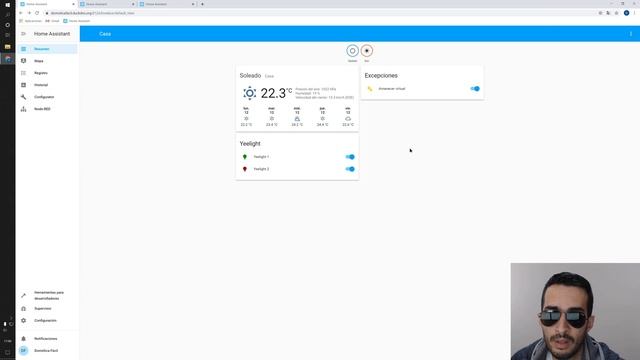
Task: Click the Notificaciones bell icon
Action: tap(23, 339)
